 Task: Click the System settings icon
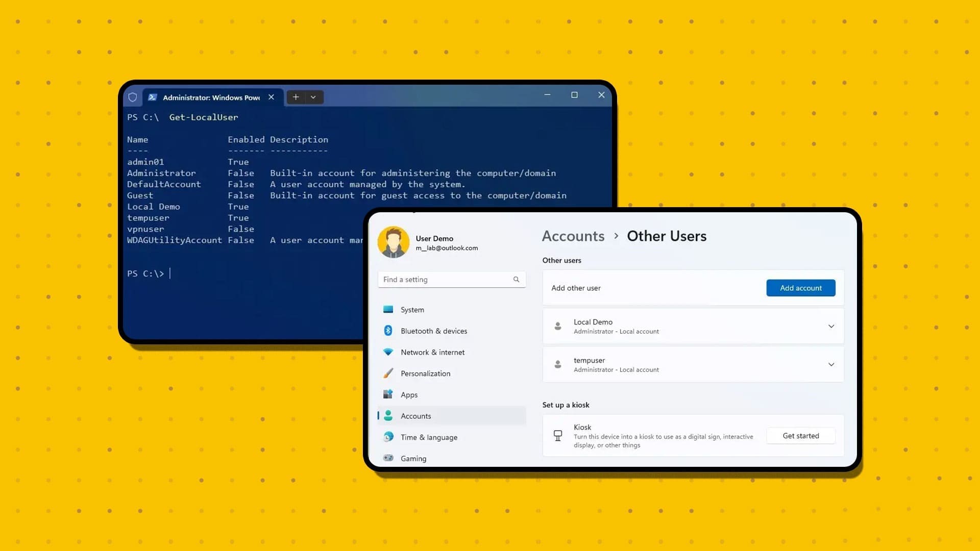[388, 309]
